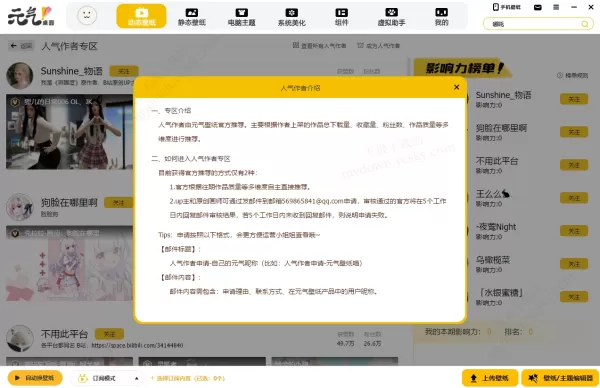Close the 人气作者介绍 dialog

(457, 87)
